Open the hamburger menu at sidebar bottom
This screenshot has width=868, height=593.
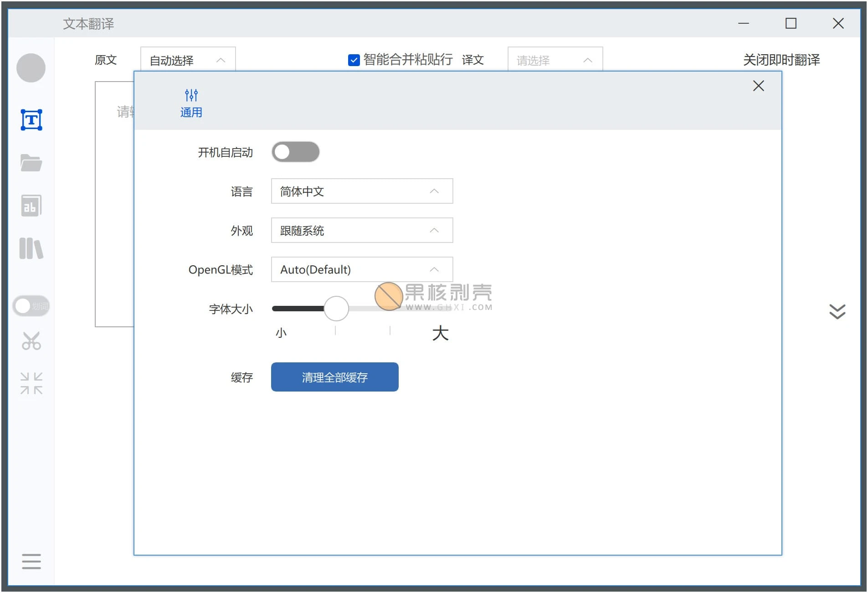tap(31, 562)
